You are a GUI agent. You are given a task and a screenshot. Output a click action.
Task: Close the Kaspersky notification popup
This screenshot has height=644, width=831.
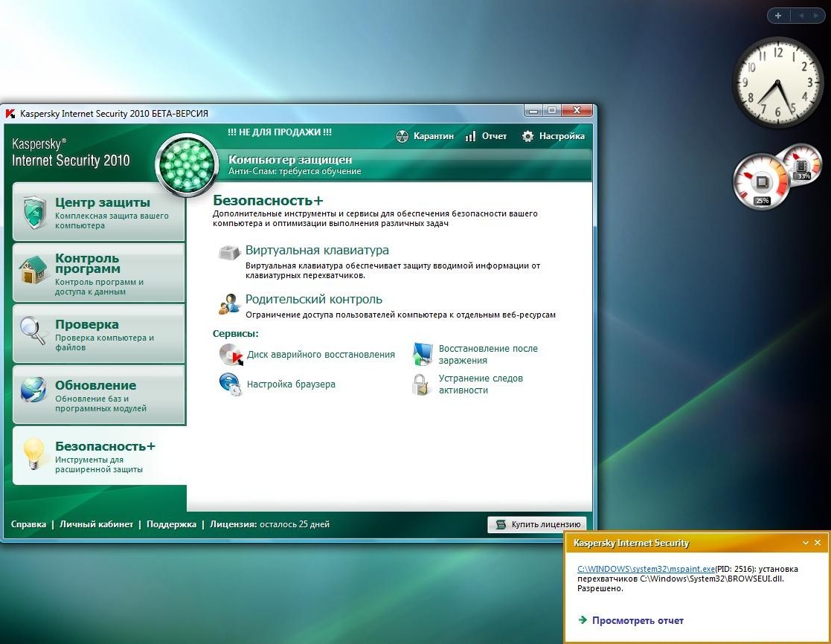(x=817, y=543)
